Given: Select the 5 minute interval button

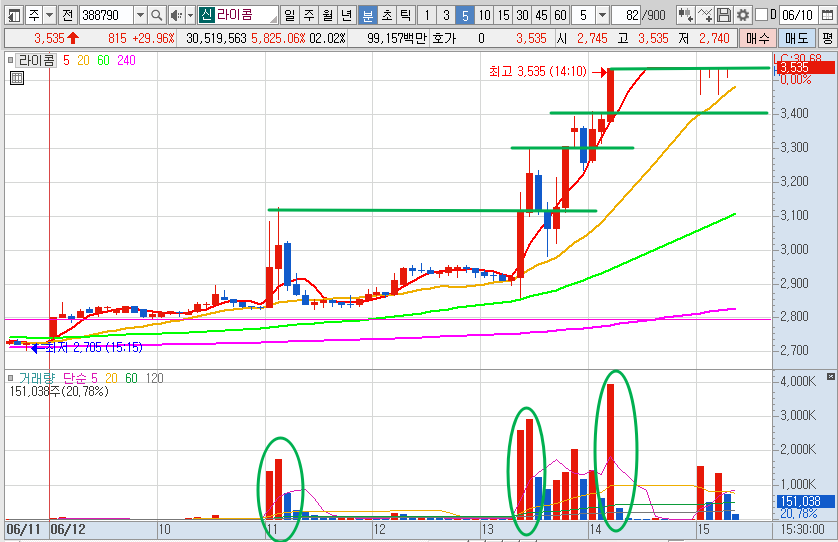Looking at the screenshot, I should coord(465,15).
